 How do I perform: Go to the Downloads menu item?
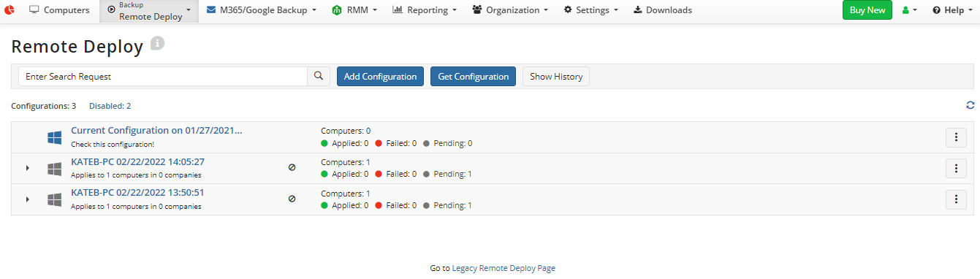pyautogui.click(x=662, y=10)
